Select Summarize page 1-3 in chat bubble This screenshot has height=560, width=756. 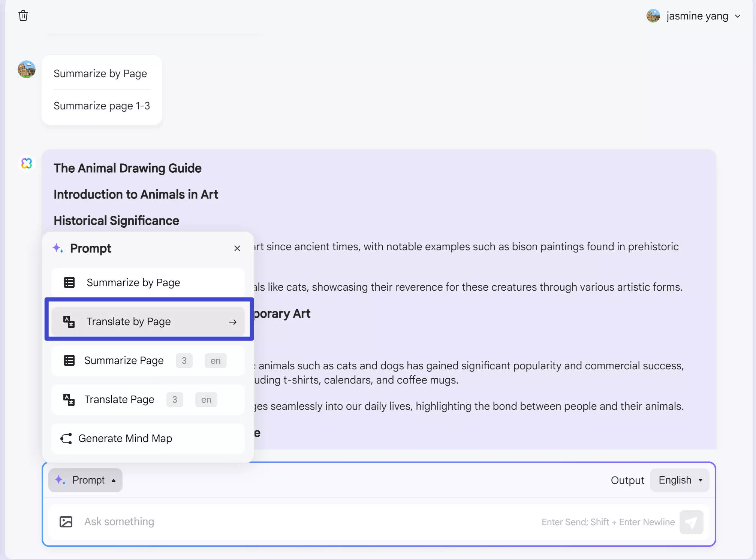[102, 106]
